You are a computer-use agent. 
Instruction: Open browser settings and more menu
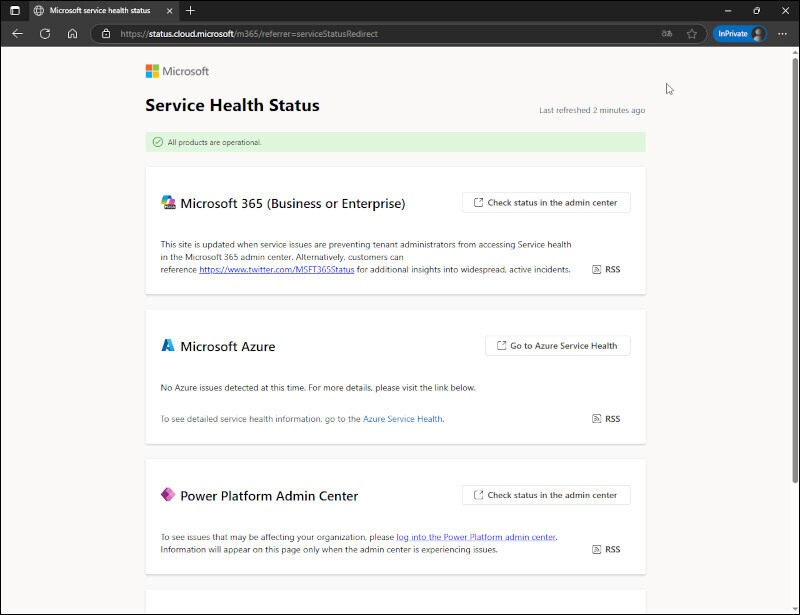pyautogui.click(x=782, y=34)
